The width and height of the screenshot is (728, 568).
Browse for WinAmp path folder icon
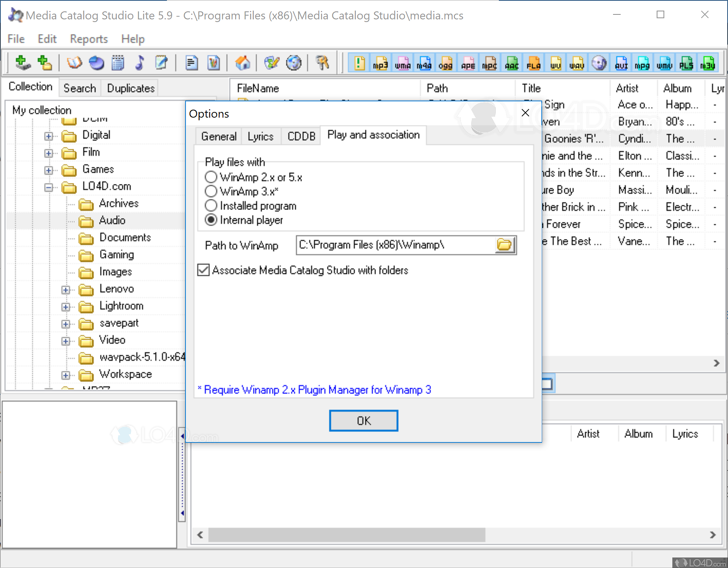[x=504, y=245]
